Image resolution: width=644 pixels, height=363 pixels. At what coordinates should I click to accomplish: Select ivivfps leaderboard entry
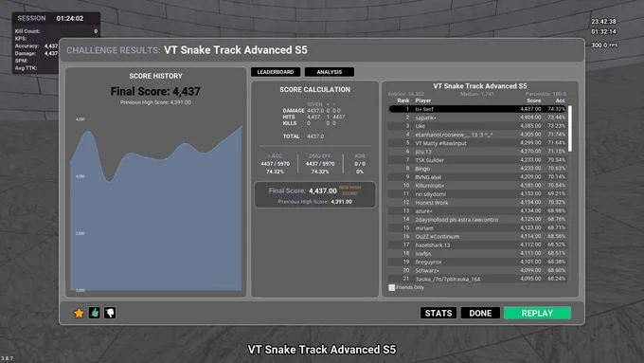coord(477,254)
